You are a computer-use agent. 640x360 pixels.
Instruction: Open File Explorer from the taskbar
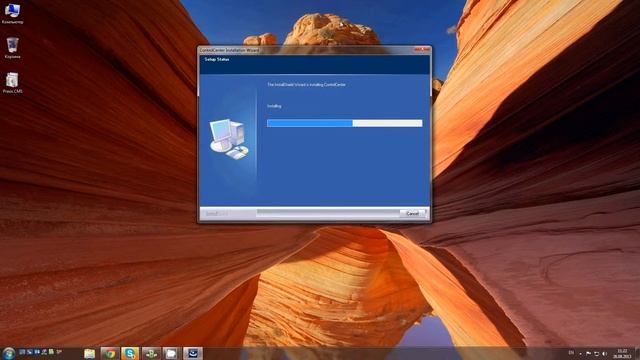coord(89,353)
